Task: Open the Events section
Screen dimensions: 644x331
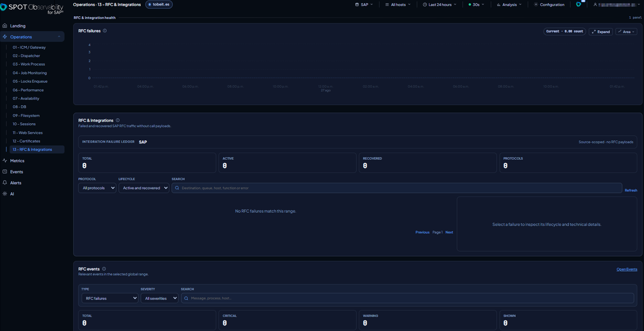Action: pos(17,172)
